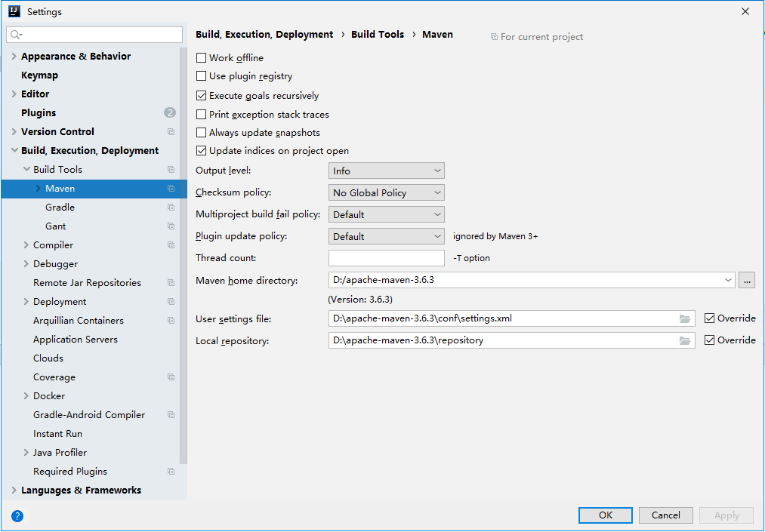Click Build Tools in breadcrumb

pyautogui.click(x=378, y=35)
